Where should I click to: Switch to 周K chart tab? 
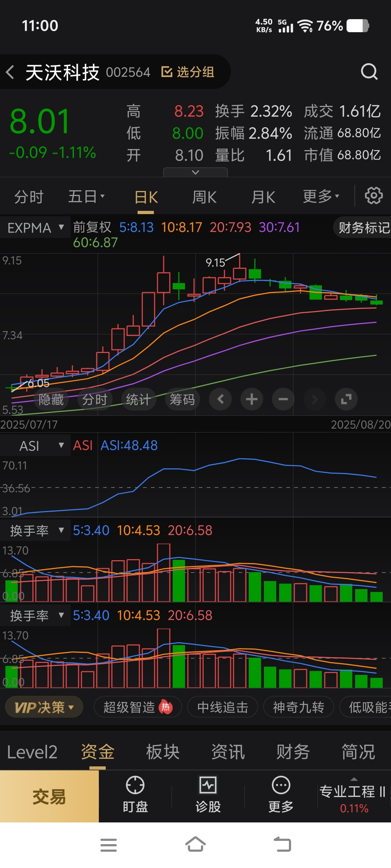[x=205, y=197]
